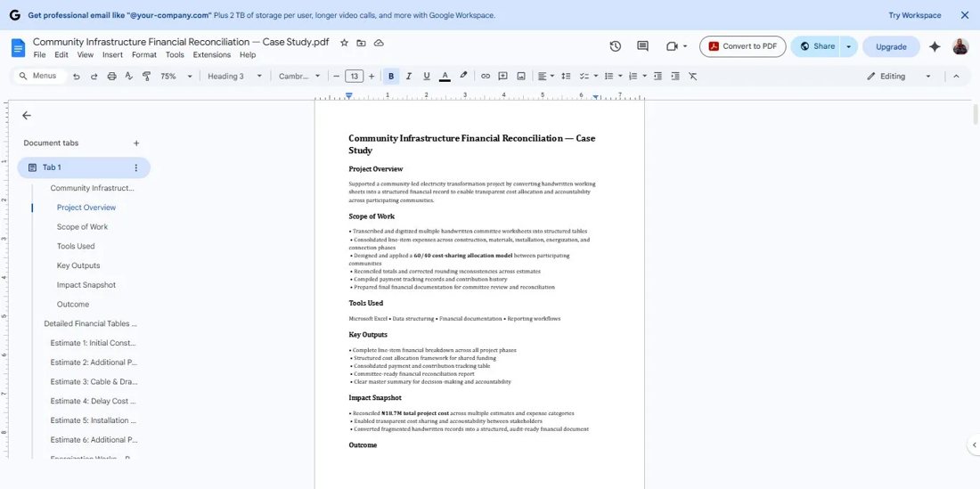Open the Extensions menu

[212, 55]
